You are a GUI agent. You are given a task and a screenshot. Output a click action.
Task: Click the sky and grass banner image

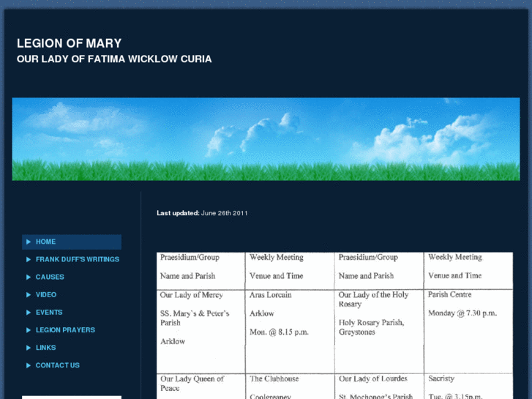tap(266, 139)
